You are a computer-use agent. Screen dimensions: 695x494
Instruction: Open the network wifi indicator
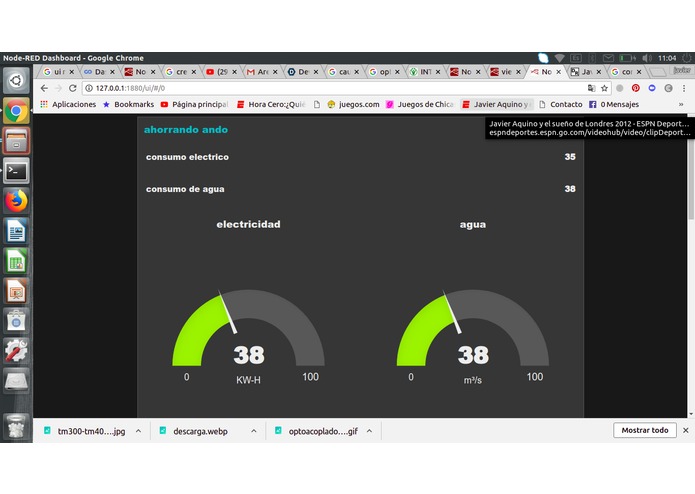[x=559, y=58]
